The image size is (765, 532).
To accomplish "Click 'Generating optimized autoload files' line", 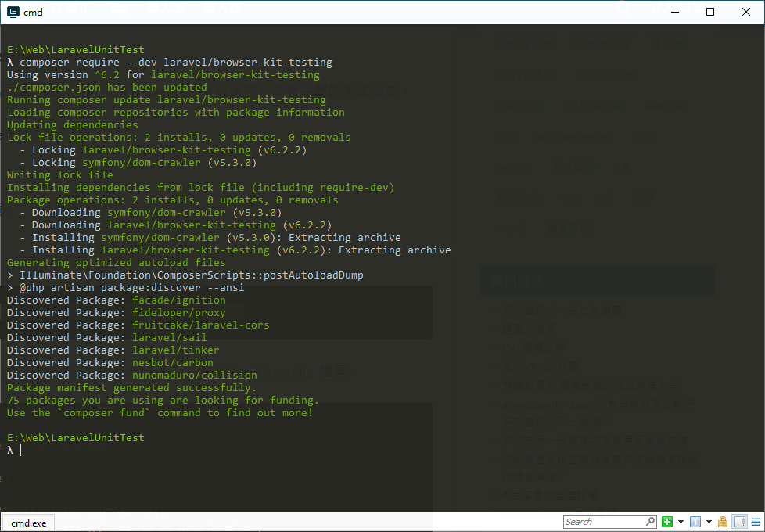I will pyautogui.click(x=116, y=263).
